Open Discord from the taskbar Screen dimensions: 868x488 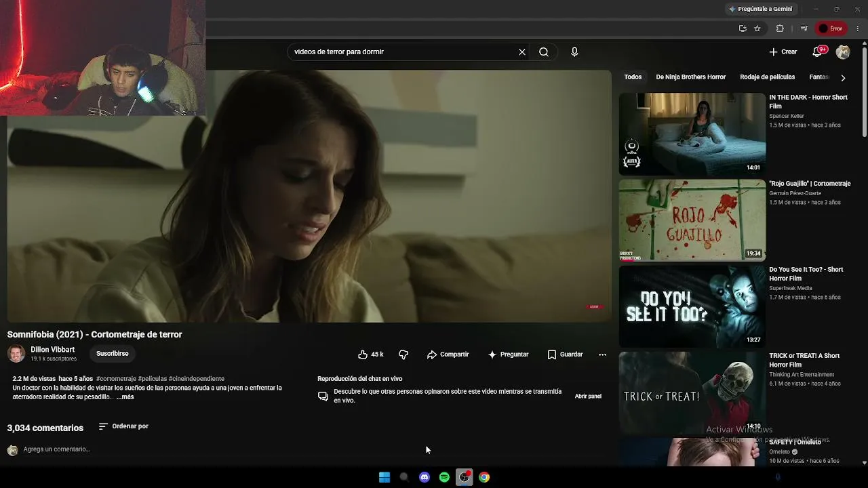425,477
